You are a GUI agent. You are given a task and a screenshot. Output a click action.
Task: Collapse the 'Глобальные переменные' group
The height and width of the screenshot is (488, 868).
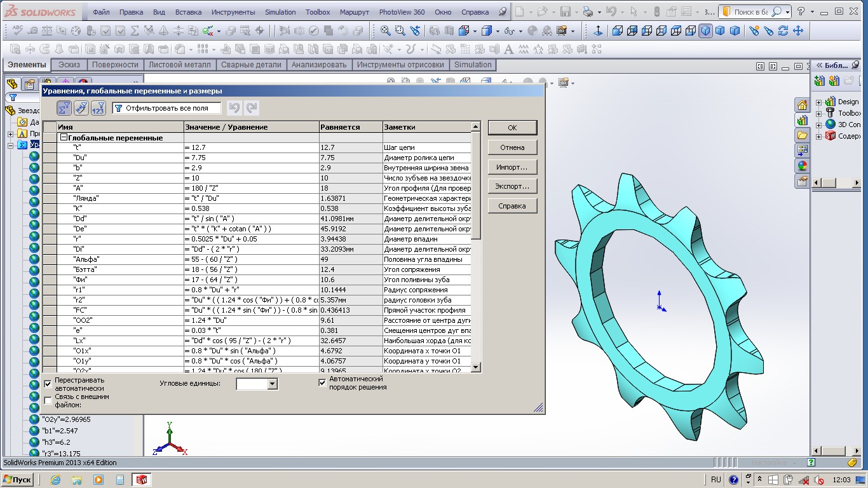point(64,137)
